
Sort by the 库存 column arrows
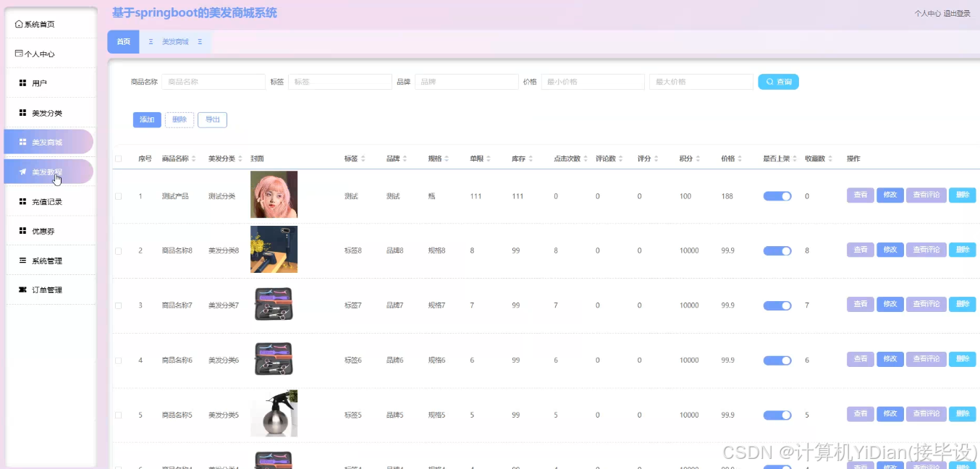click(531, 159)
